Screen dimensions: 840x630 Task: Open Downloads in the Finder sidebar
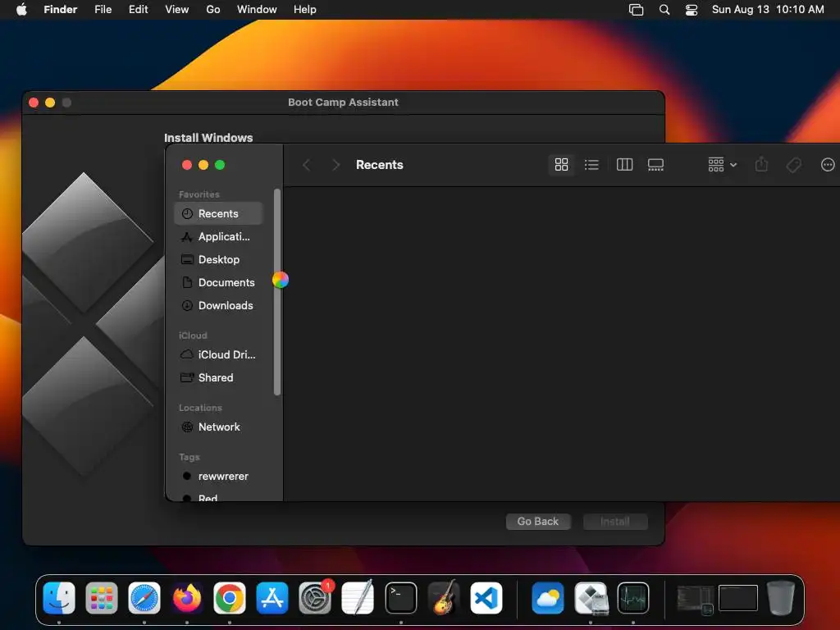[218, 305]
